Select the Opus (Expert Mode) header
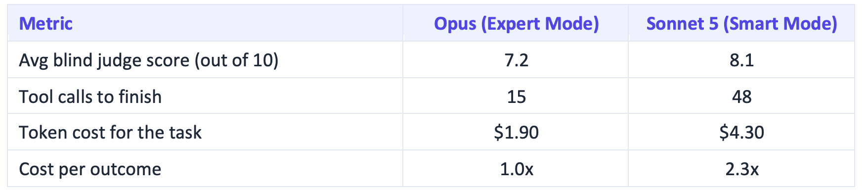This screenshot has width=868, height=194. (516, 24)
